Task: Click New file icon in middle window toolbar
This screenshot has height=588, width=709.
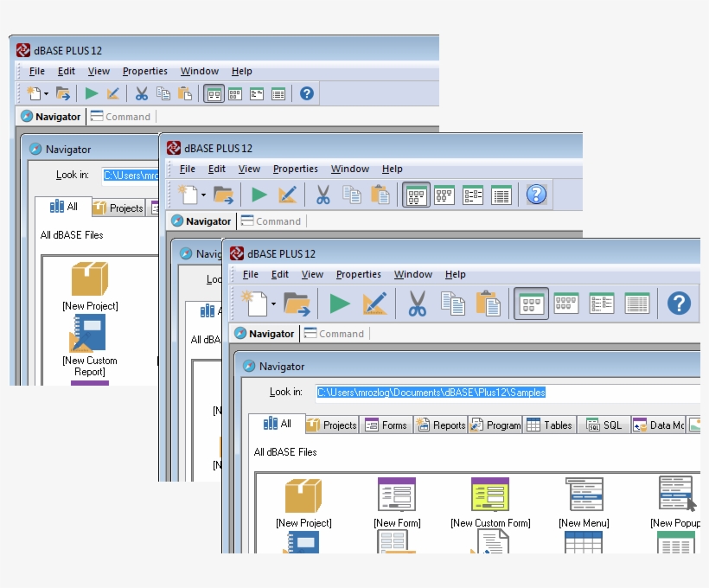Action: click(188, 195)
